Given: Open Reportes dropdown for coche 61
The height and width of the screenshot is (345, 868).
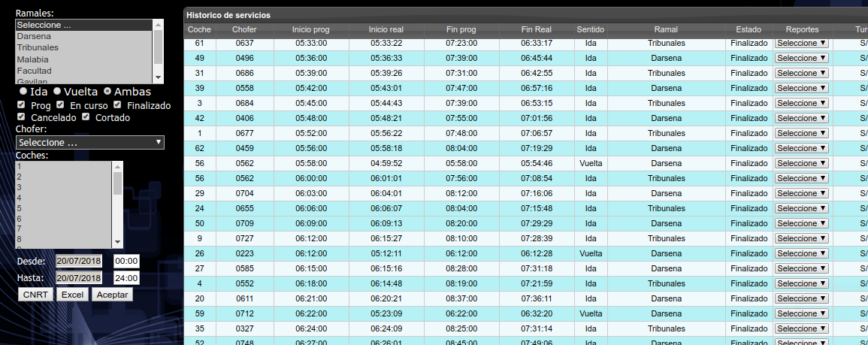Looking at the screenshot, I should [x=801, y=43].
